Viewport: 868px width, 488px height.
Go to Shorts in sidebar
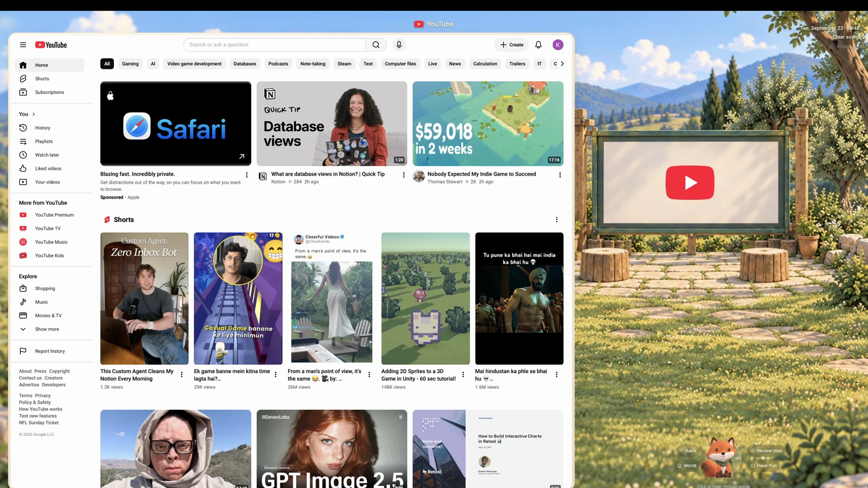[49, 79]
